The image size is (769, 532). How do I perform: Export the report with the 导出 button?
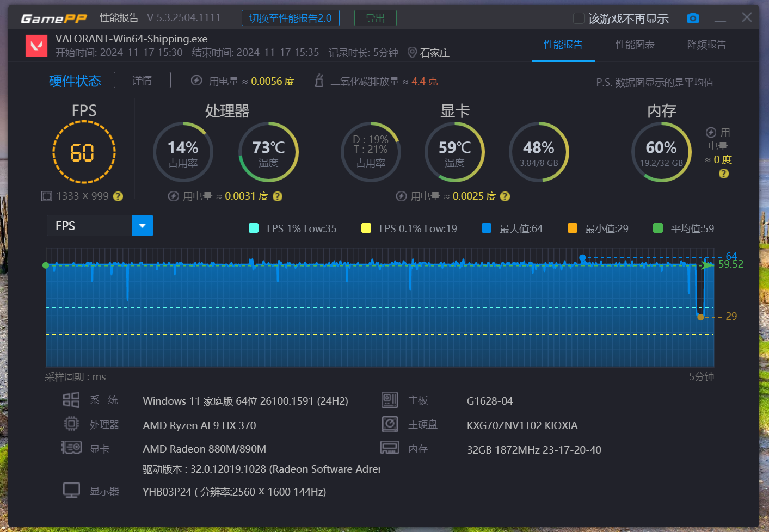[376, 18]
